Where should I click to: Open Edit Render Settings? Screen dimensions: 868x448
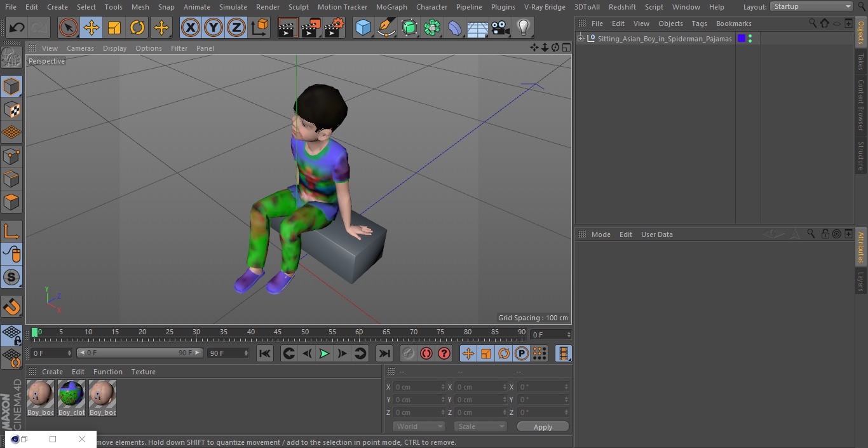click(x=334, y=27)
